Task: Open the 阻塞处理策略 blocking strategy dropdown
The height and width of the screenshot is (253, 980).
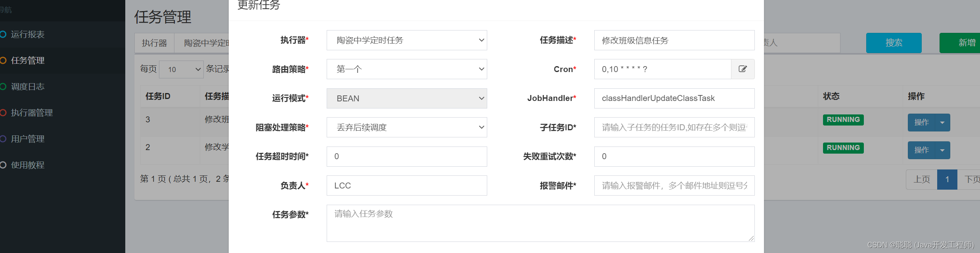Action: pos(406,127)
